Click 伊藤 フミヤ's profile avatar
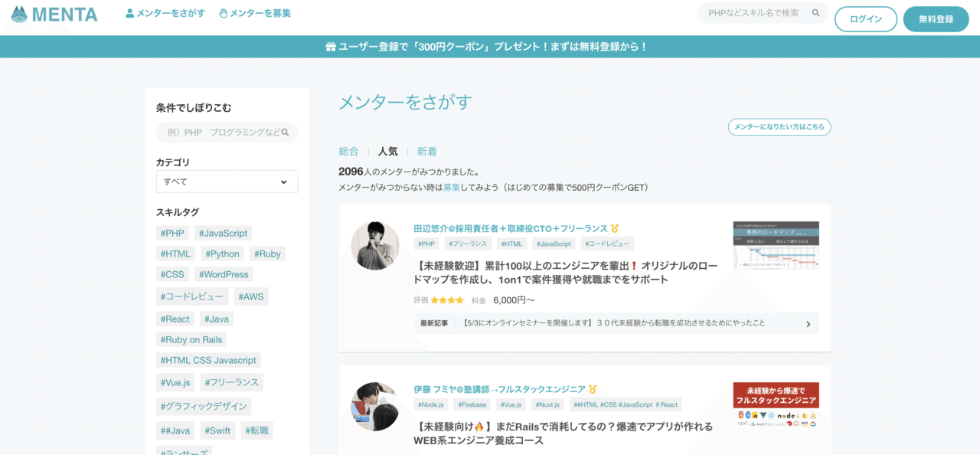This screenshot has width=980, height=455. [375, 407]
